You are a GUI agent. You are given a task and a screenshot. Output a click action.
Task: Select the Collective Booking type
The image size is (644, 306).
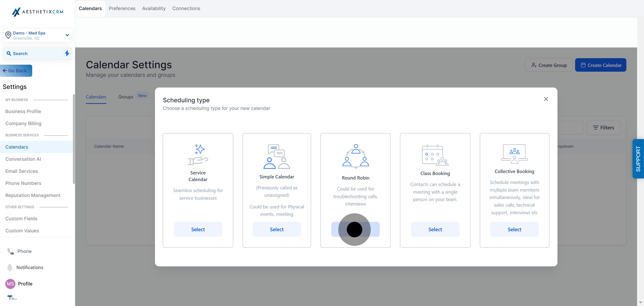pos(515,229)
